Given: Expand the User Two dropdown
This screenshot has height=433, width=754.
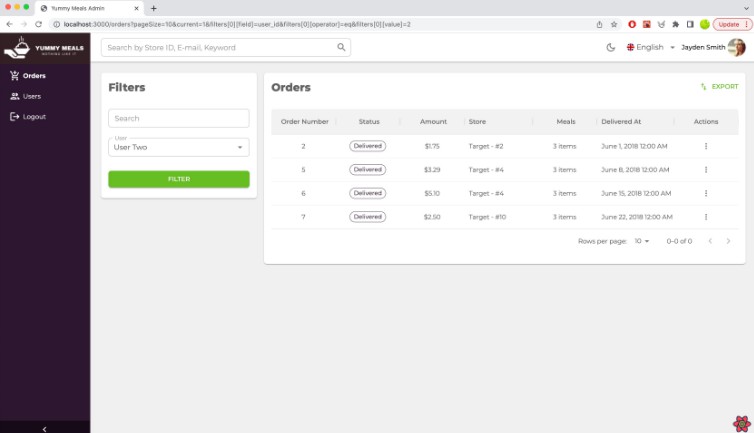Looking at the screenshot, I should pyautogui.click(x=178, y=147).
